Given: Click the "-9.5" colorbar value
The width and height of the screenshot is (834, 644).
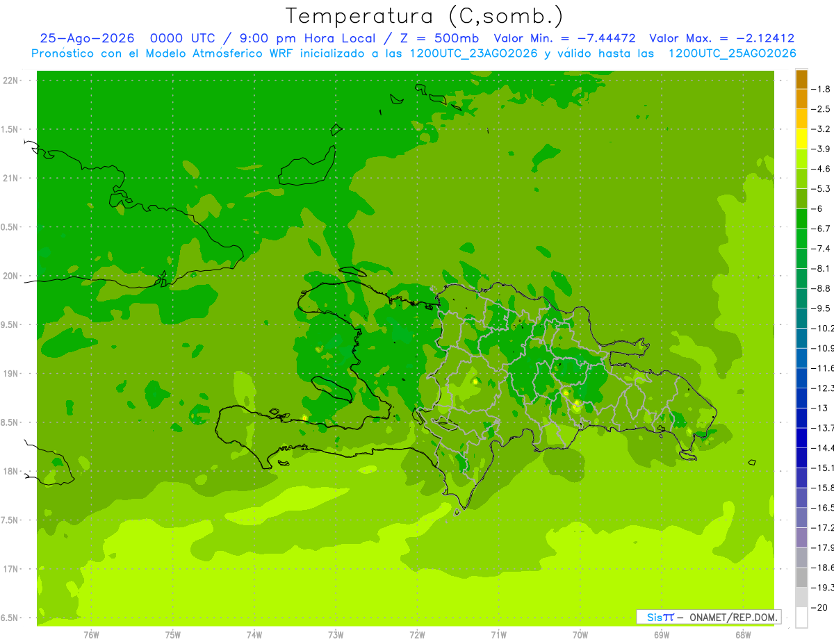Looking at the screenshot, I should click(x=821, y=308).
